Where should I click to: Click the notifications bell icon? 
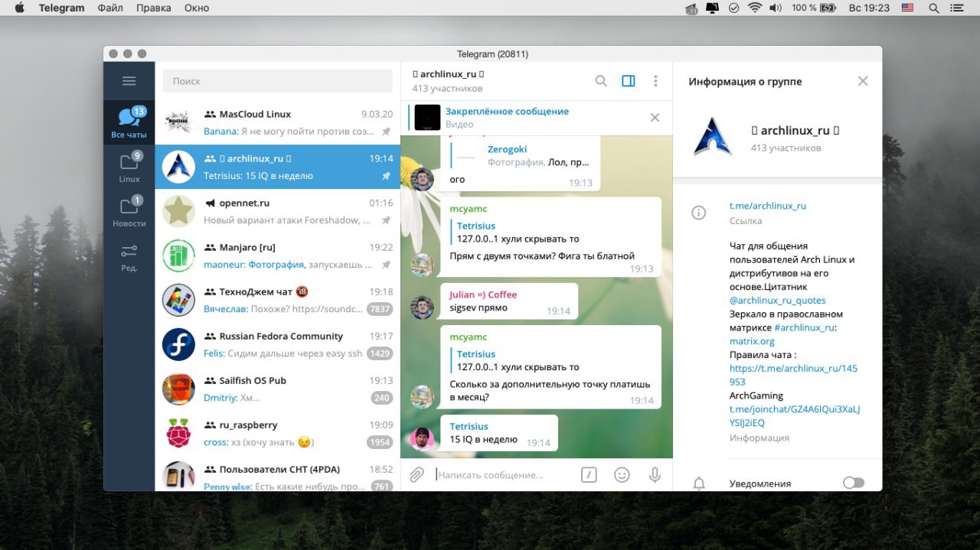coord(698,483)
